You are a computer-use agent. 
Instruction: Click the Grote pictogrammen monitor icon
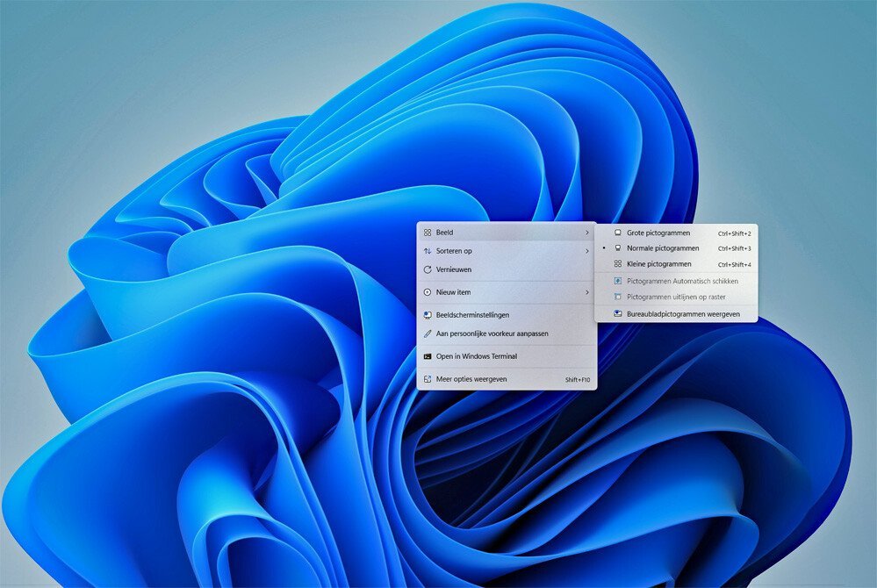(617, 233)
